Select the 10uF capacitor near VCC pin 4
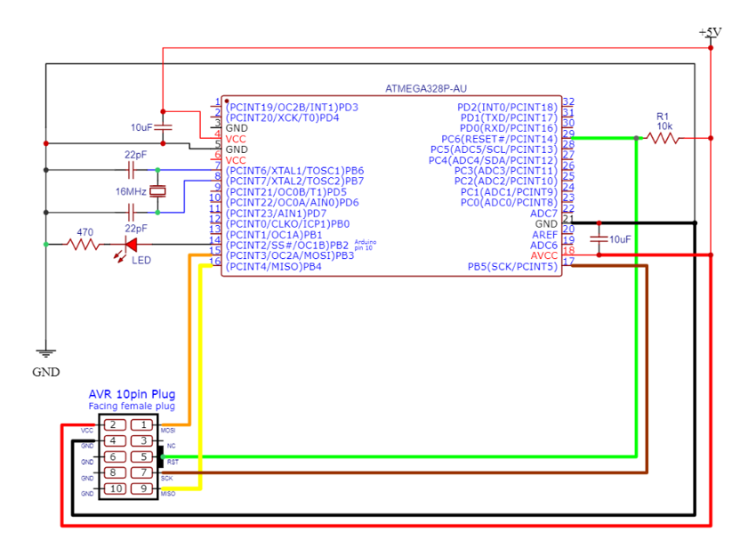The width and height of the screenshot is (756, 557). pyautogui.click(x=163, y=127)
